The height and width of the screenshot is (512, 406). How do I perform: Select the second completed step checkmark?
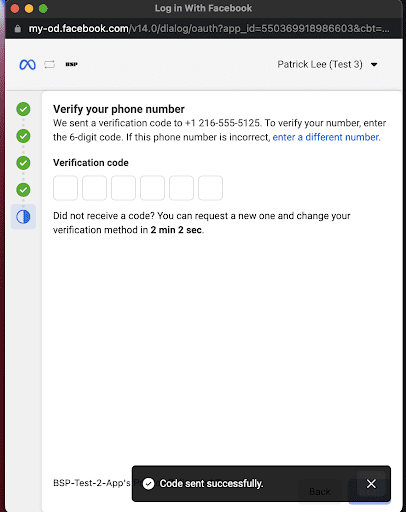[23, 136]
